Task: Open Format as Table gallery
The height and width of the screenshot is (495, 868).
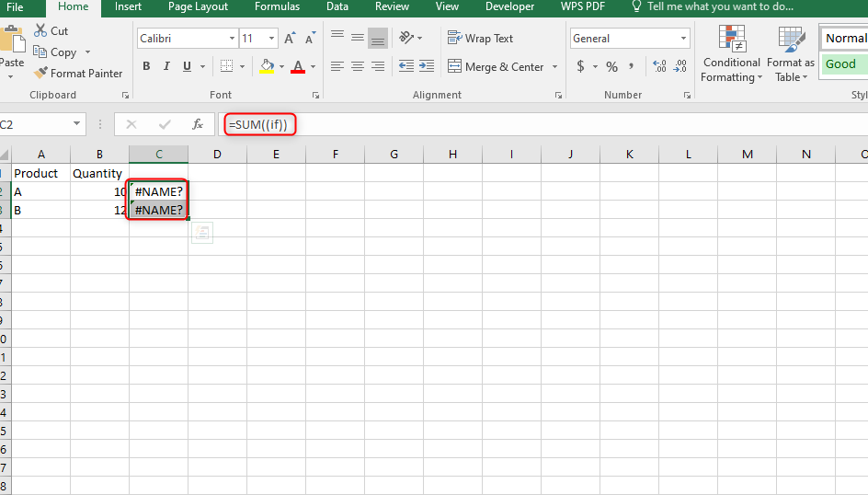Action: tap(791, 53)
